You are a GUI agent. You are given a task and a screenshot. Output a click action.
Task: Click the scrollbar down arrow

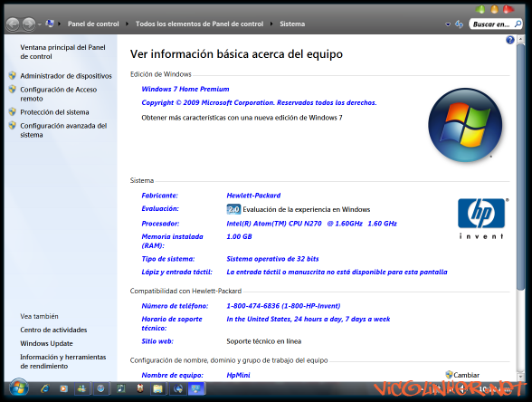click(521, 377)
